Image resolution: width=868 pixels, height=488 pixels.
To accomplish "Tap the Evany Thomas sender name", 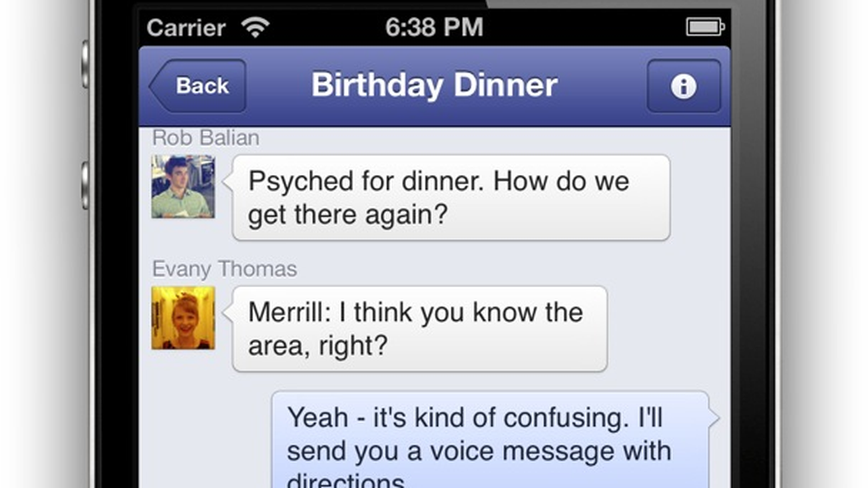I will (224, 269).
